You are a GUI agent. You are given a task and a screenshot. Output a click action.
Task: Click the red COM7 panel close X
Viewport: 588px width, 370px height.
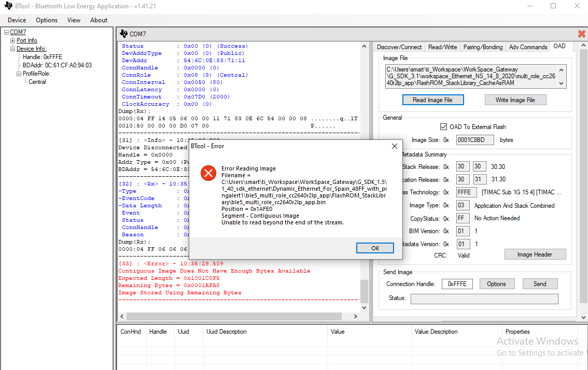582,34
